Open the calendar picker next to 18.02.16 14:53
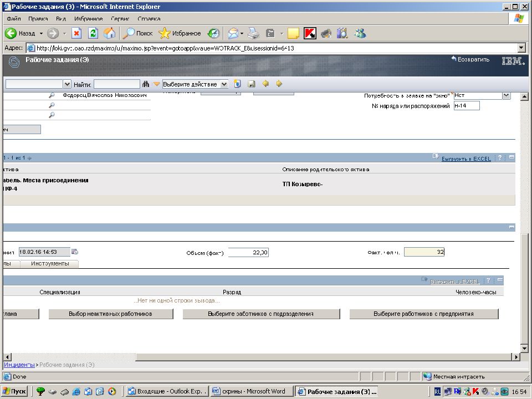Image resolution: width=532 pixels, height=399 pixels. pos(75,252)
